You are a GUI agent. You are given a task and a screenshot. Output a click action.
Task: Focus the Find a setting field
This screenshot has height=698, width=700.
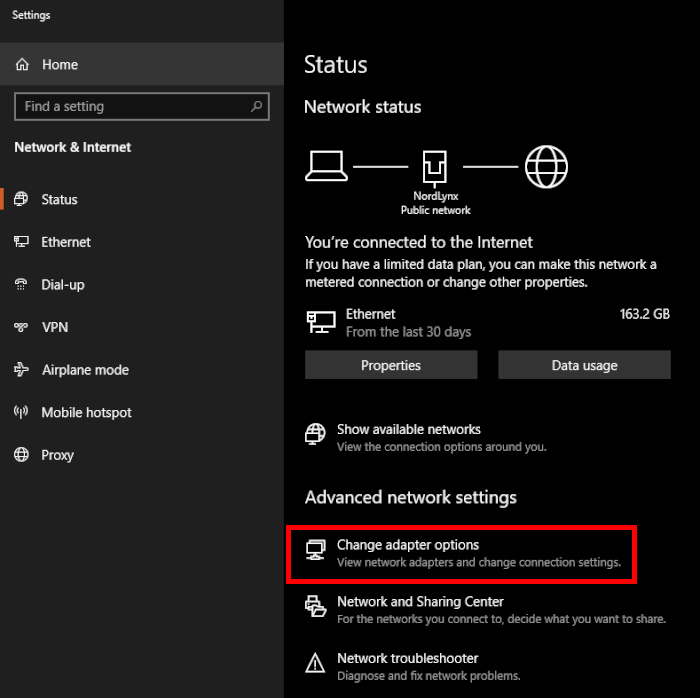[142, 106]
